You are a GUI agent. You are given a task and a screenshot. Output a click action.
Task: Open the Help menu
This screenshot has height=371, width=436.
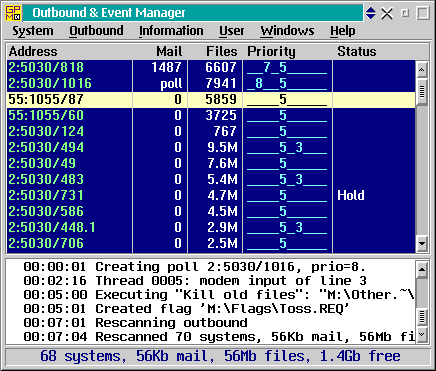343,31
